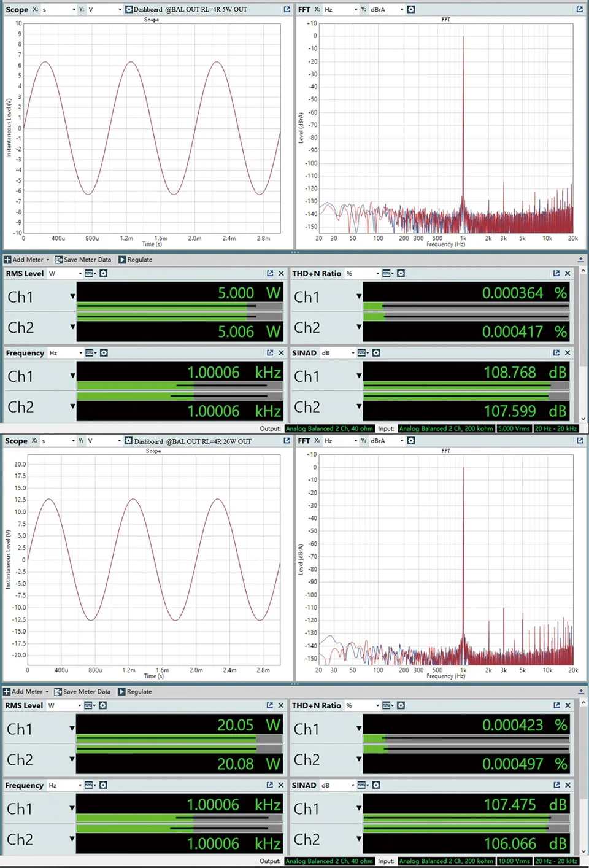Open Hz unit dropdown of Frequency meter in 20W dashboard
589x868 pixels.
(x=65, y=785)
